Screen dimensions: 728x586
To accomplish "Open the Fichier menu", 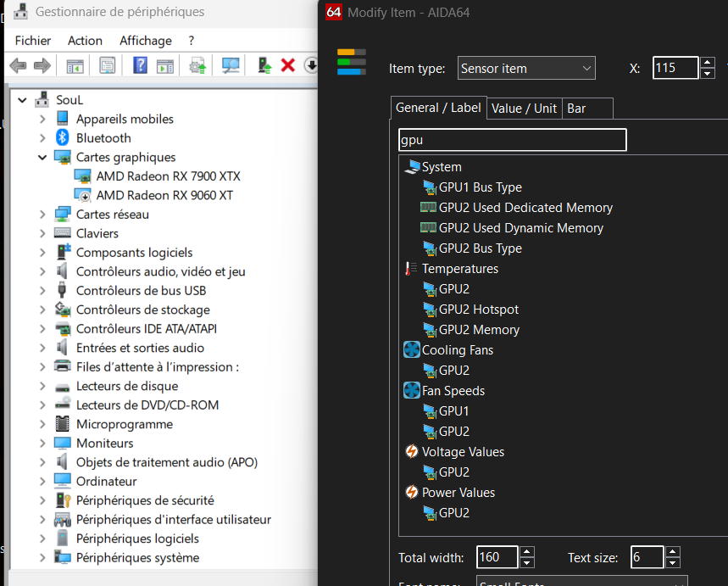I will [x=33, y=41].
